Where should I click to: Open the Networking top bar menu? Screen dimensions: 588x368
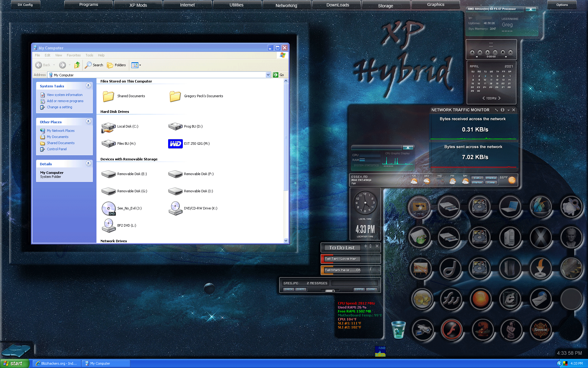coord(286,6)
